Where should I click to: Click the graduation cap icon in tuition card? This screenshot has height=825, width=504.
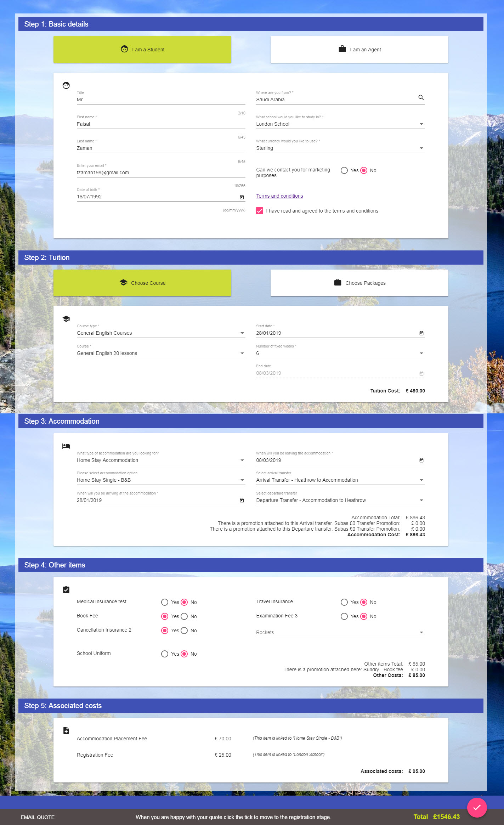[x=66, y=319]
